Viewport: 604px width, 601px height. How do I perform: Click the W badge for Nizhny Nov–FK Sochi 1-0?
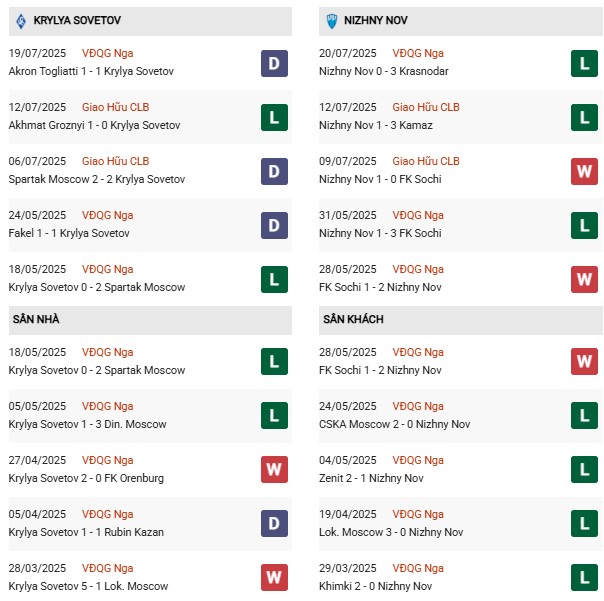coord(584,170)
